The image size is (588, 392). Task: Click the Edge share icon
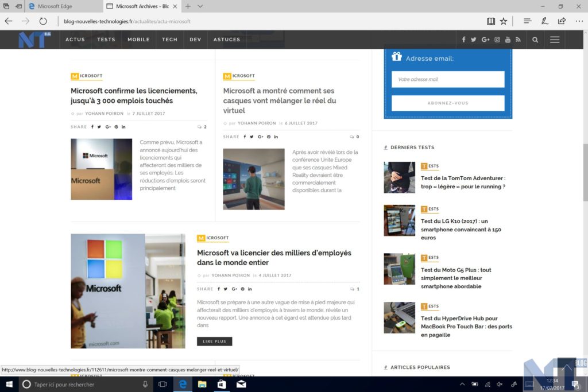[562, 21]
